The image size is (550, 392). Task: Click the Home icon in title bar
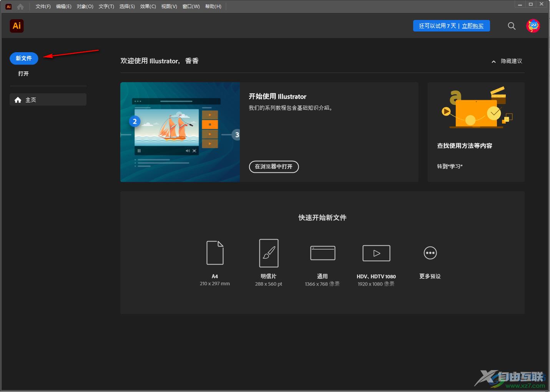point(20,7)
